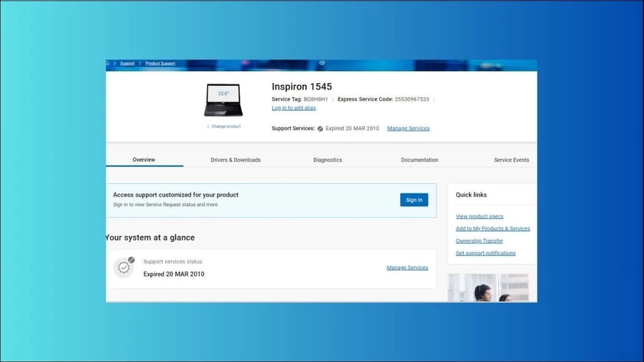This screenshot has width=644, height=362.
Task: Click Access support customized for your product
Action: pyautogui.click(x=175, y=195)
